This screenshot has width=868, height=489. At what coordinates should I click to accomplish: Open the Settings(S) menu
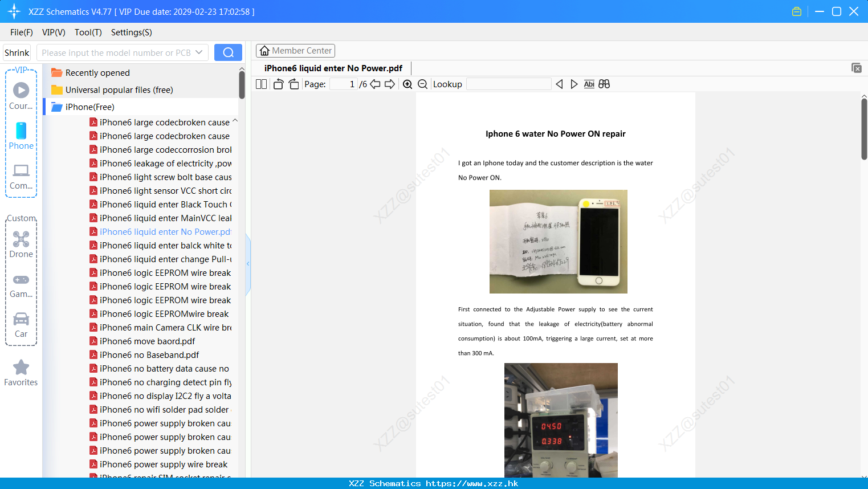[132, 32]
